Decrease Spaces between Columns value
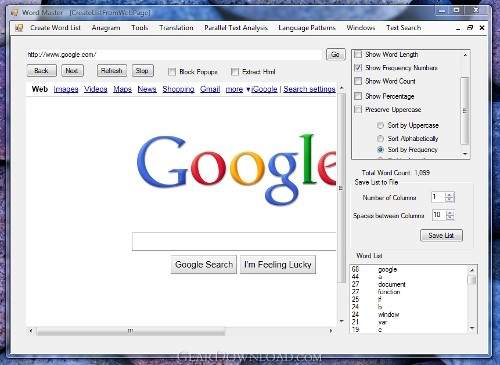Screen dimensions: 500x365 (450, 217)
